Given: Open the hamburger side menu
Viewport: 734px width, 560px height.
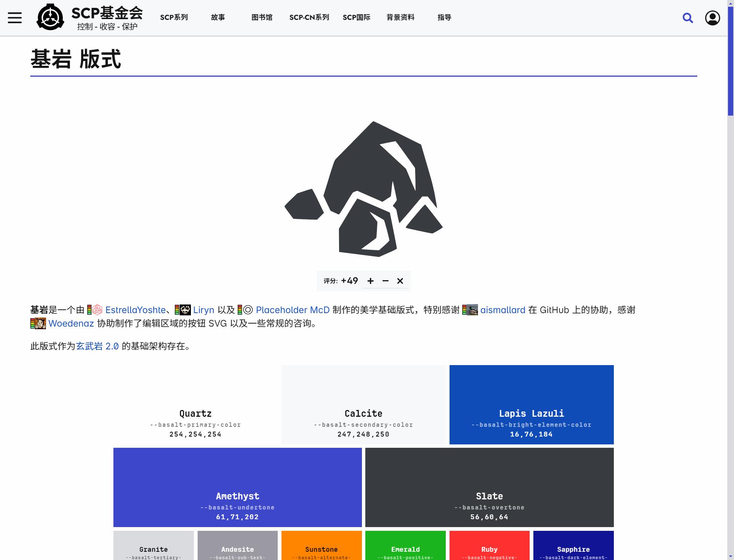Looking at the screenshot, I should click(15, 18).
